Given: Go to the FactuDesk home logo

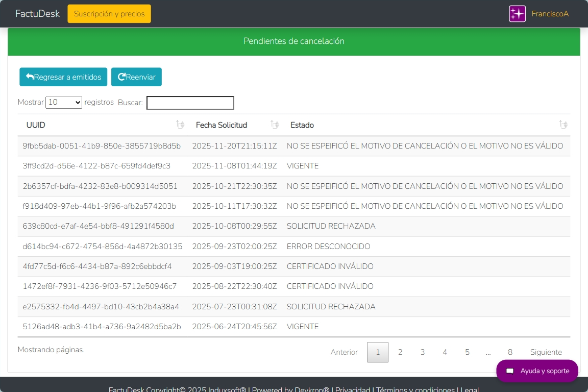Looking at the screenshot, I should 37,14.
